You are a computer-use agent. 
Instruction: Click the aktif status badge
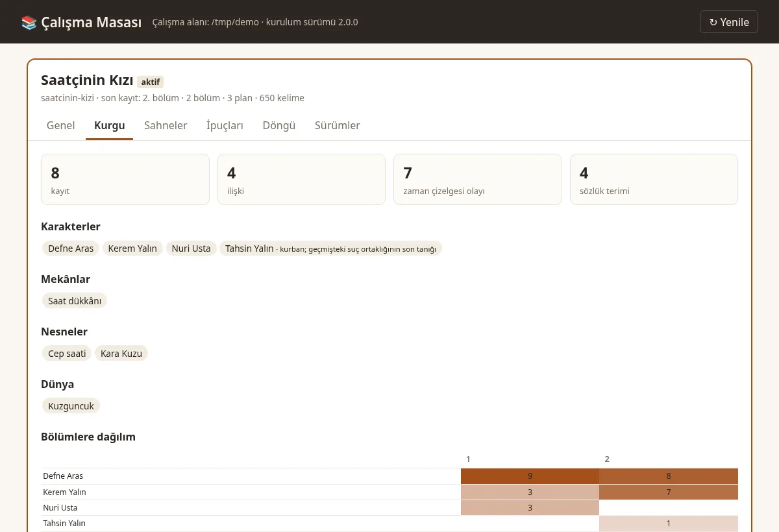(151, 82)
